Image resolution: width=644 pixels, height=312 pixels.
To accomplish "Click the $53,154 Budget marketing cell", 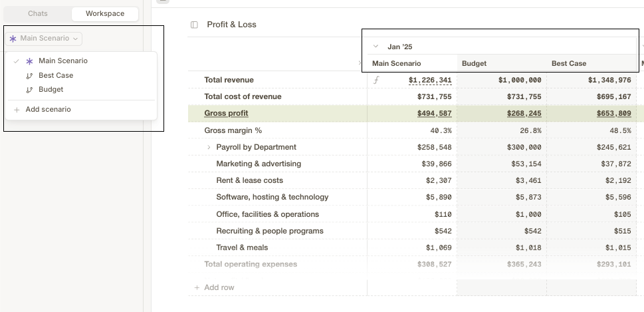I will tap(526, 164).
